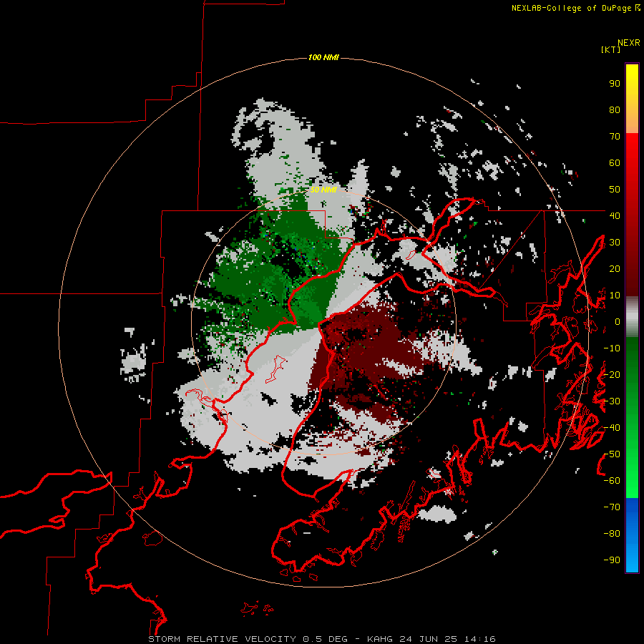Click the 90 value on the velocity scale

coord(615,84)
